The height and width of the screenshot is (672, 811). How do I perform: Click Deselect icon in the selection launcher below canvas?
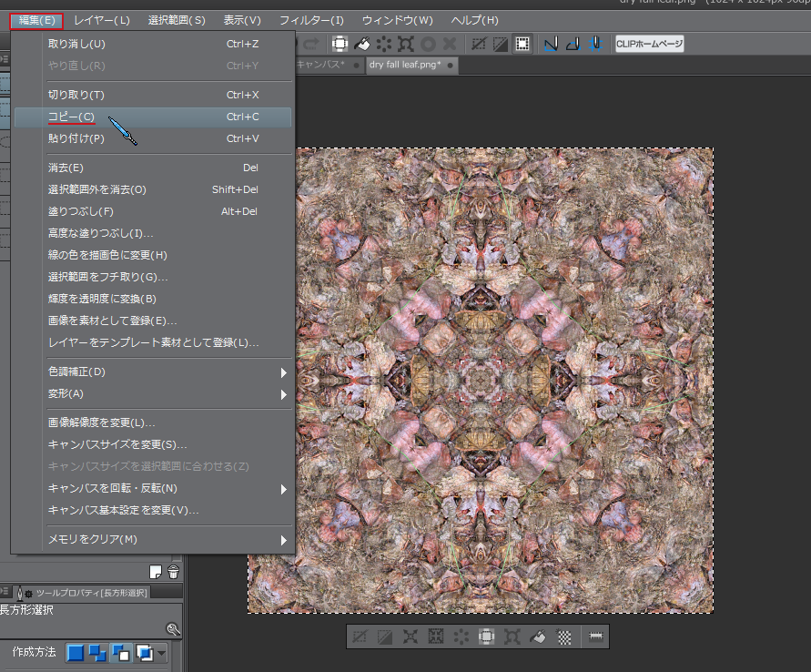[x=360, y=636]
